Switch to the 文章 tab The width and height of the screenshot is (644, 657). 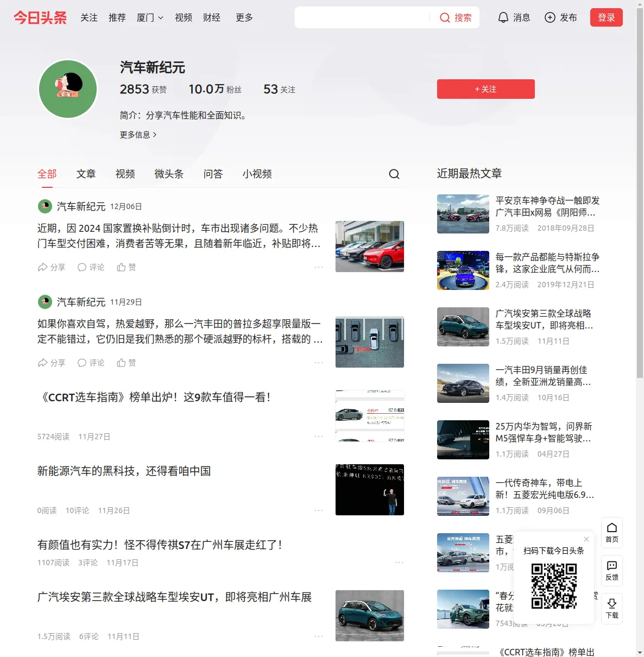point(86,174)
